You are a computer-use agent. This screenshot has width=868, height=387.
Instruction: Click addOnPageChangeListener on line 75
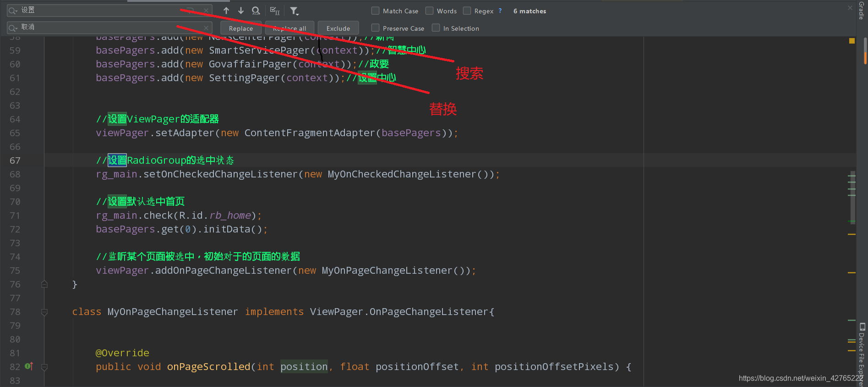click(x=223, y=271)
